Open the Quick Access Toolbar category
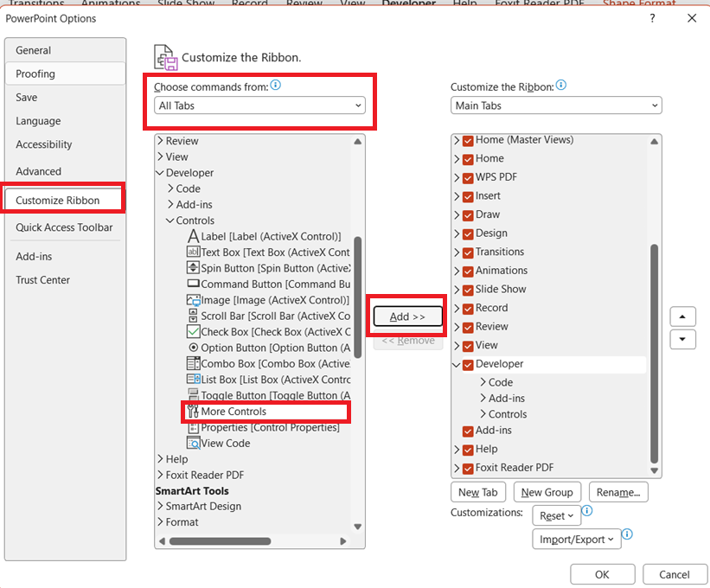 tap(64, 227)
